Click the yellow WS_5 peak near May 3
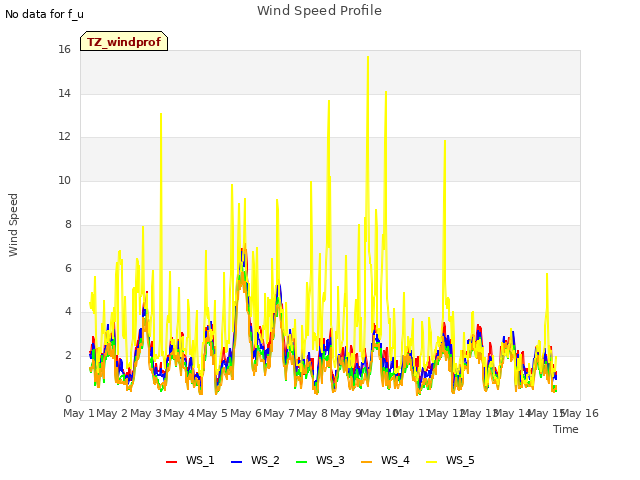Screen dimensions: 640x480 (161, 114)
